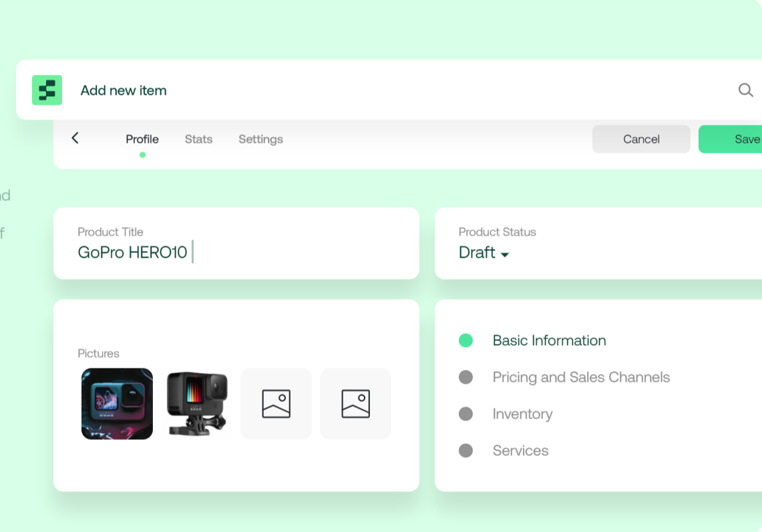Go back with the left arrow chevron
This screenshot has height=532, width=762.
pyautogui.click(x=75, y=138)
